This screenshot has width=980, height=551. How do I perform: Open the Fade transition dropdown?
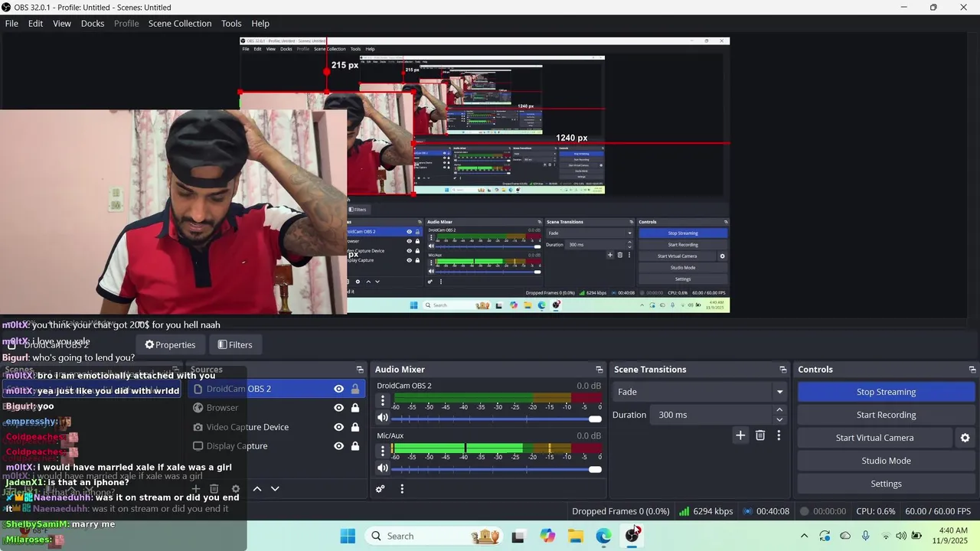click(701, 392)
